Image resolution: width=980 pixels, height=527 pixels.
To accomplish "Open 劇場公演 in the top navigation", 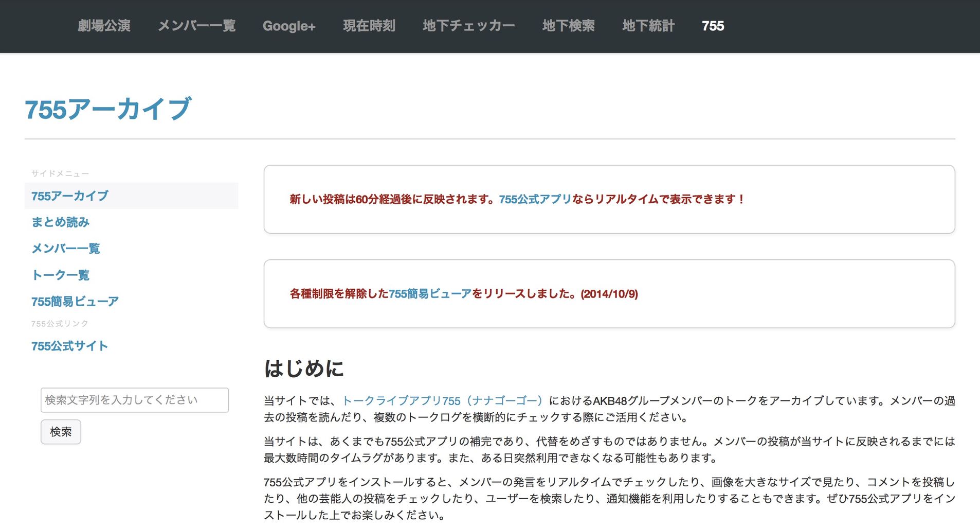I will [104, 26].
